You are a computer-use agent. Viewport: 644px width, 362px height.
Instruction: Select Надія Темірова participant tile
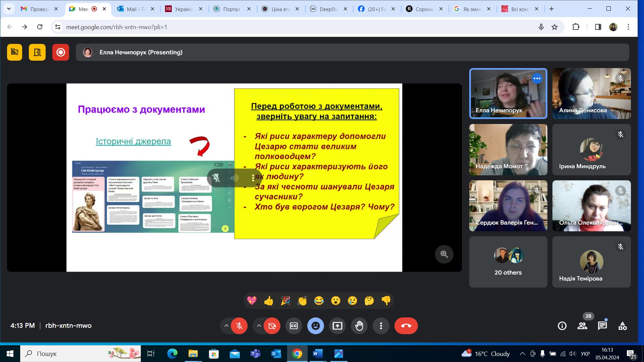[x=592, y=262]
